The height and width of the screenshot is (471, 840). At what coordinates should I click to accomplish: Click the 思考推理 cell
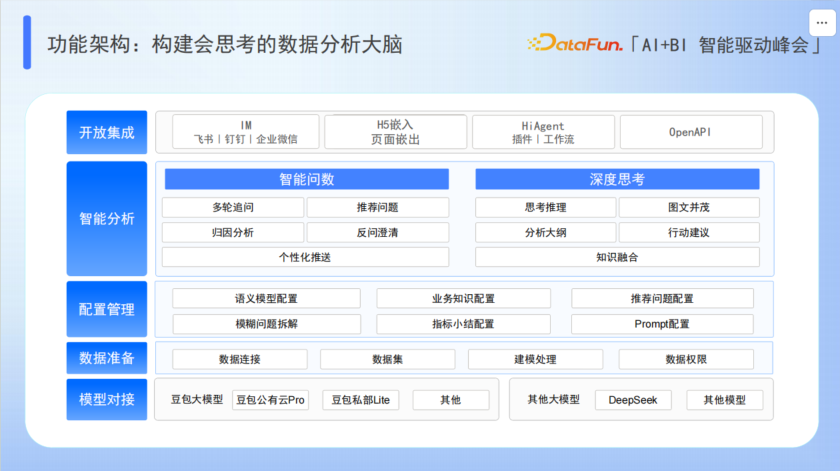[545, 207]
